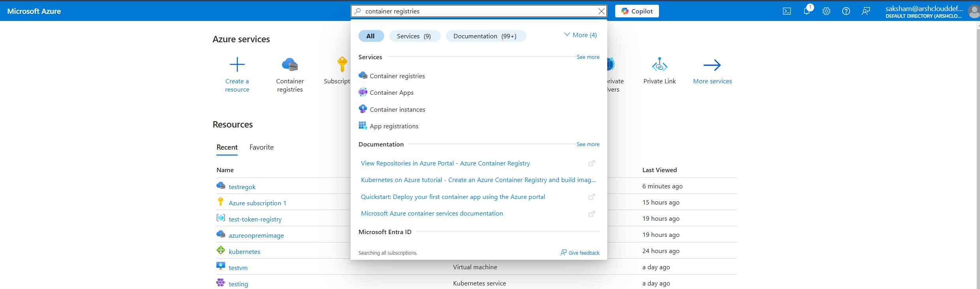
Task: Click the 'Virtual machine' type cell
Action: (x=475, y=267)
